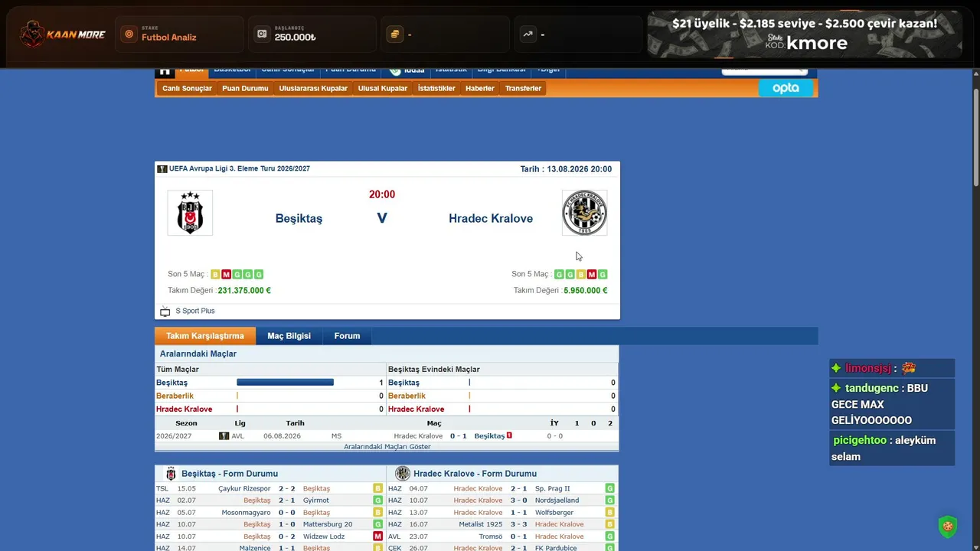Click the trend arrow icon in the overlay bar
Viewport: 980px width, 551px height.
[528, 34]
